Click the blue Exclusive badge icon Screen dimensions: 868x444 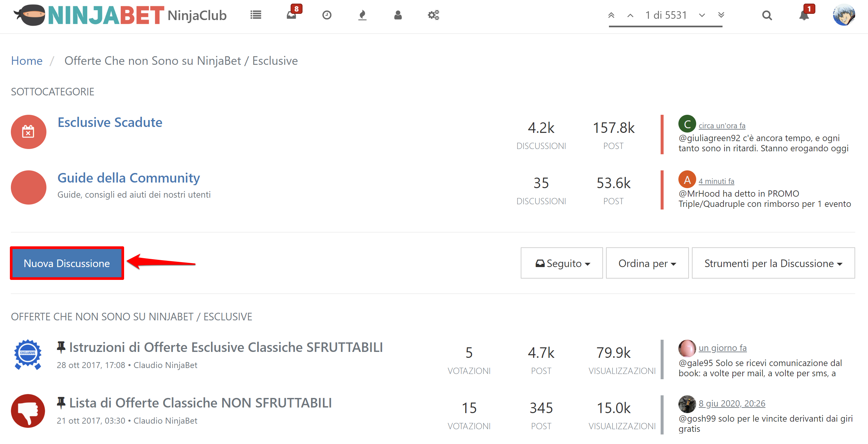28,355
